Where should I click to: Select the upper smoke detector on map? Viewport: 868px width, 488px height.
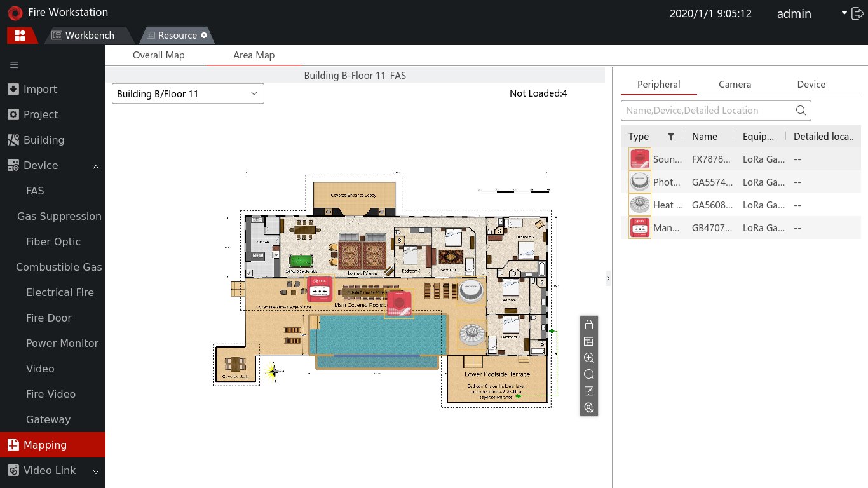point(471,290)
